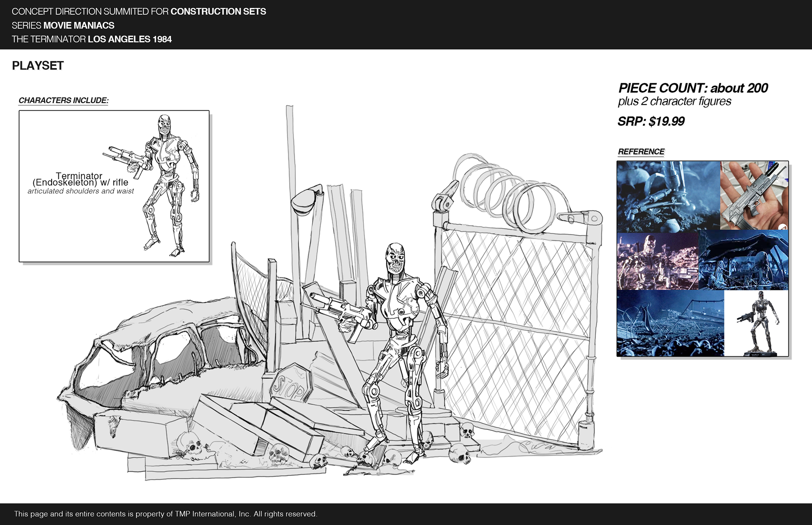812x525 pixels.
Task: Click the 'PIECE COUNT: about 200' text
Action: (x=693, y=88)
